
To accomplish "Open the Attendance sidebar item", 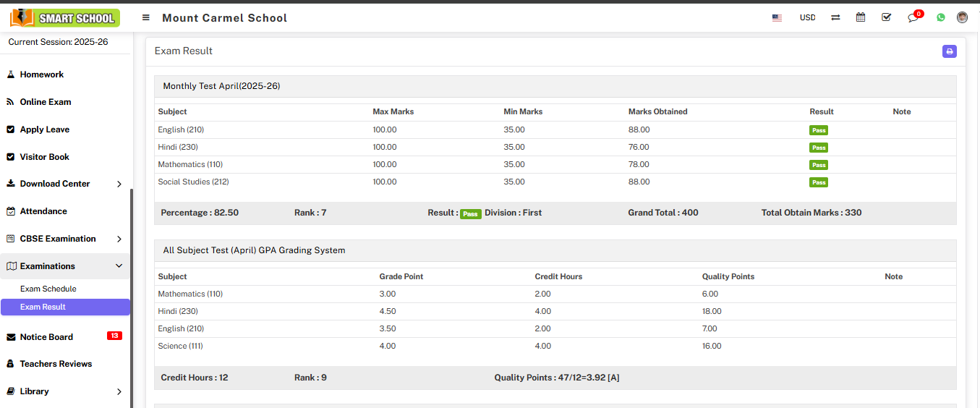I will pyautogui.click(x=43, y=211).
